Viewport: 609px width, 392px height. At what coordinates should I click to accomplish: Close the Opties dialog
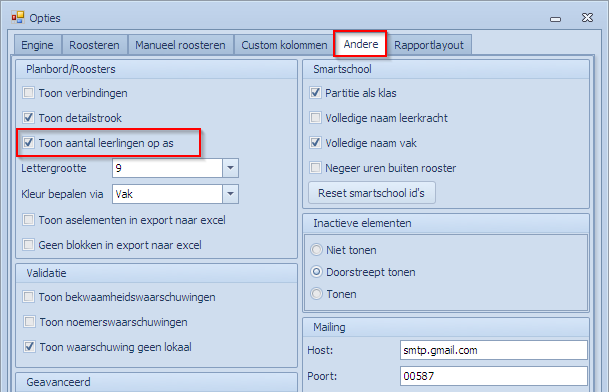[587, 17]
